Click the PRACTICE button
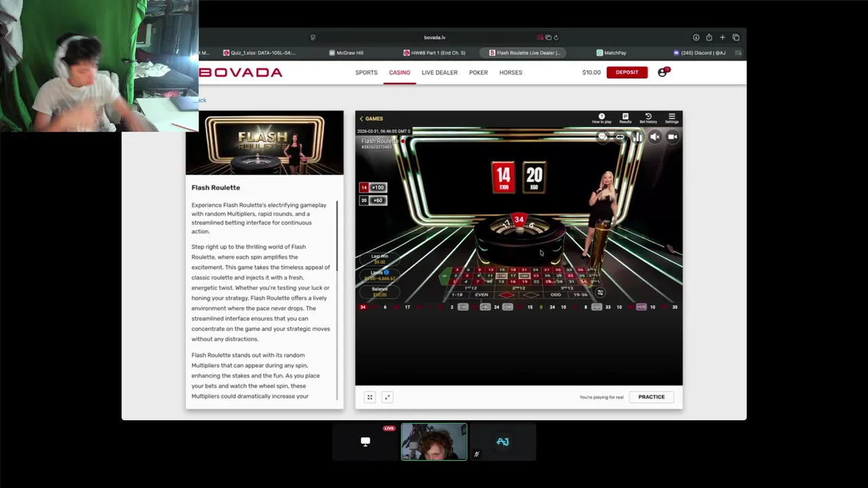This screenshot has width=868, height=488. (x=651, y=397)
